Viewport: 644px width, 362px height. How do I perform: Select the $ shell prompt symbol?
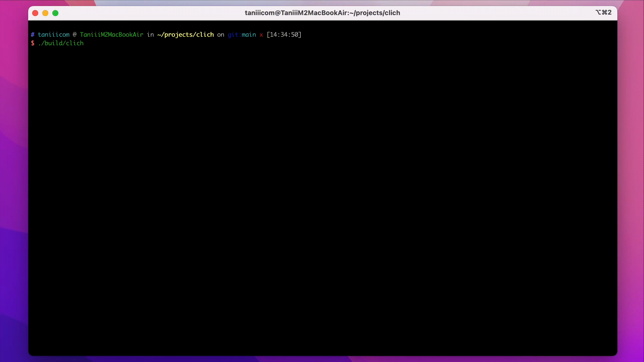[33, 43]
